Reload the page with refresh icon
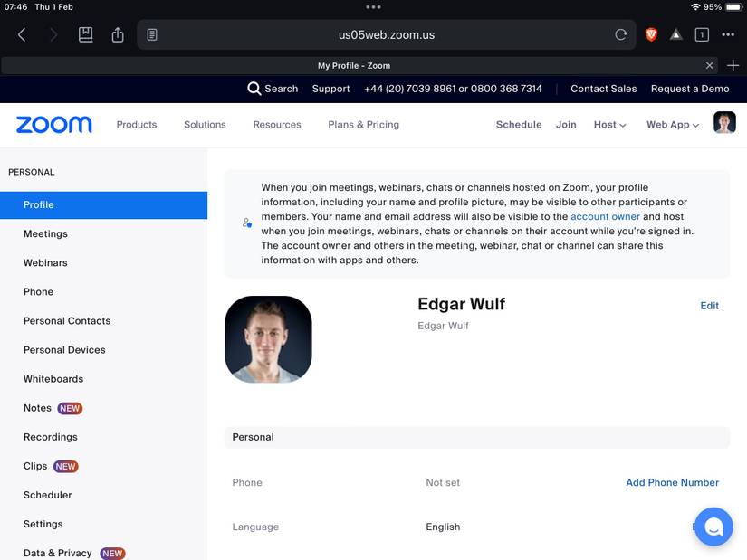 pyautogui.click(x=620, y=35)
